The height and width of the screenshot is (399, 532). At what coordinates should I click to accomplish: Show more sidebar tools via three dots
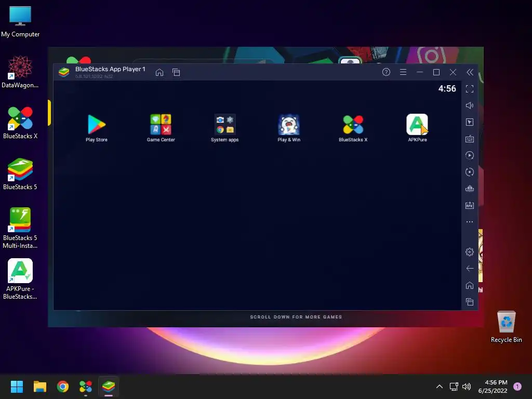[x=470, y=222]
